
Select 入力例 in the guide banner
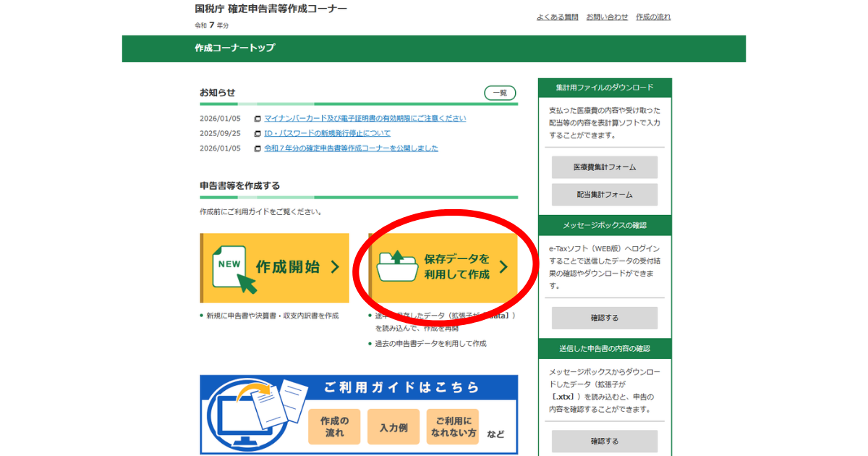(x=393, y=427)
